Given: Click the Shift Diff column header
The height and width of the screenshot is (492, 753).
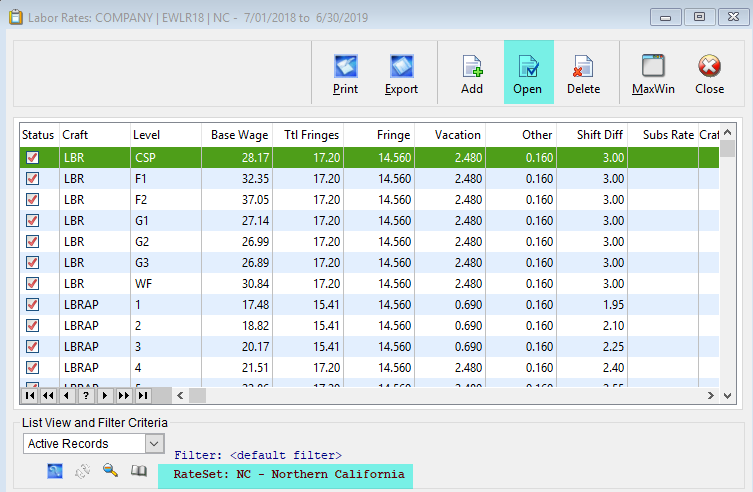Looking at the screenshot, I should 592,135.
